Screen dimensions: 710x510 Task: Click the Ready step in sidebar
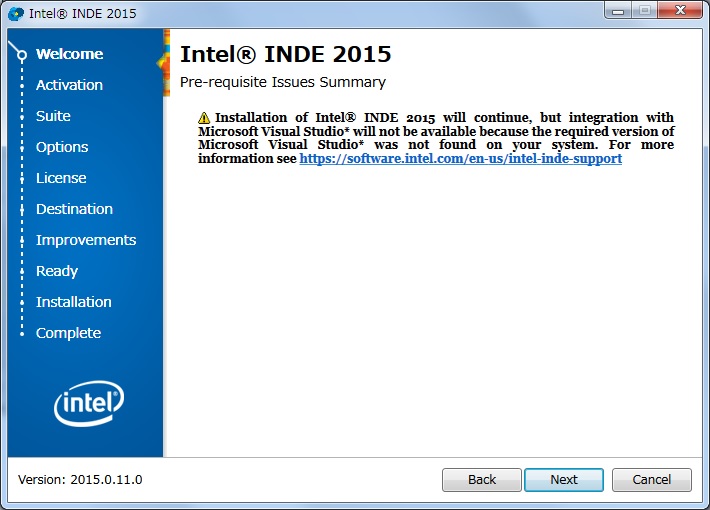click(57, 271)
